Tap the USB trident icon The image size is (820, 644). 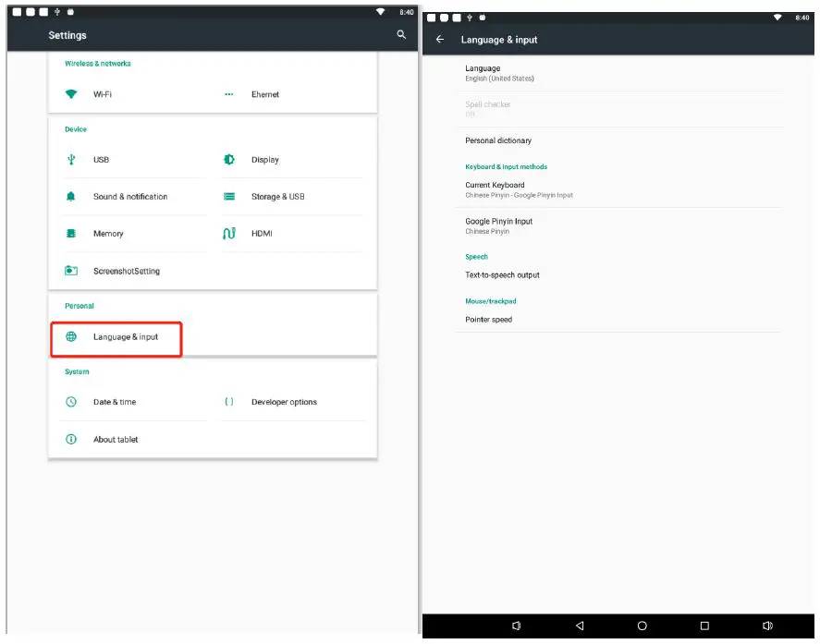click(71, 160)
